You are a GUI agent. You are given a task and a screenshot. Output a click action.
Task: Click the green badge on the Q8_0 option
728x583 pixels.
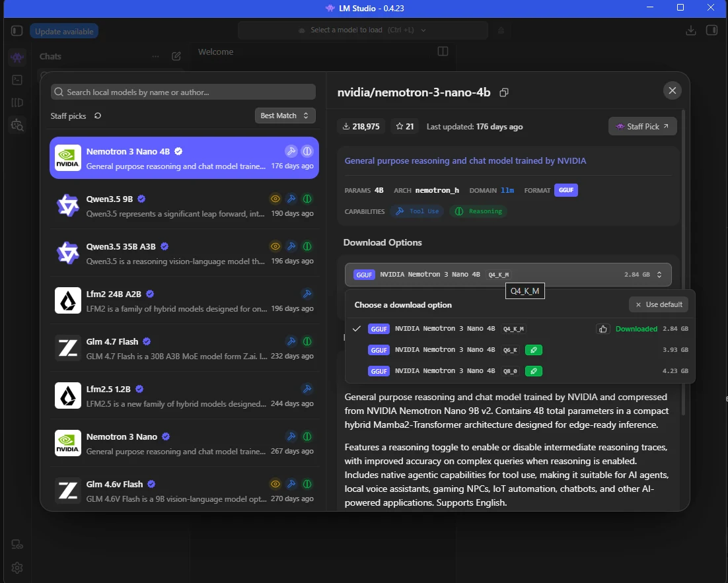(534, 371)
